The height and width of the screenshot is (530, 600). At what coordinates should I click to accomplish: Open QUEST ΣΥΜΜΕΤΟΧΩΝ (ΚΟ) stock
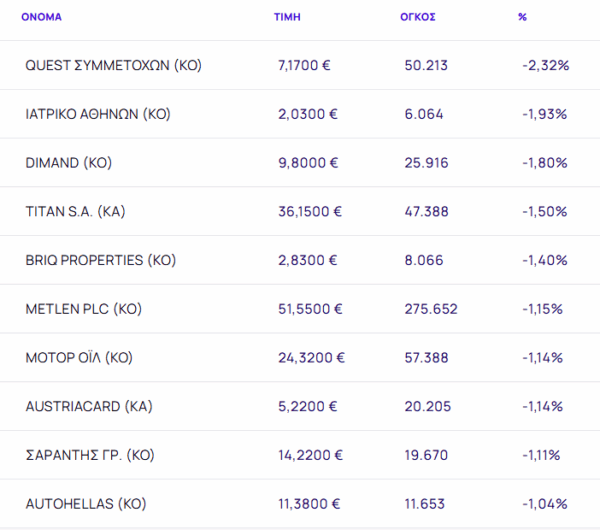tap(113, 65)
